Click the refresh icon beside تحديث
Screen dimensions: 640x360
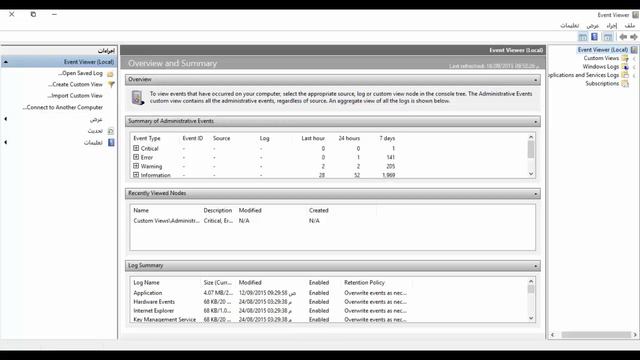tap(111, 131)
